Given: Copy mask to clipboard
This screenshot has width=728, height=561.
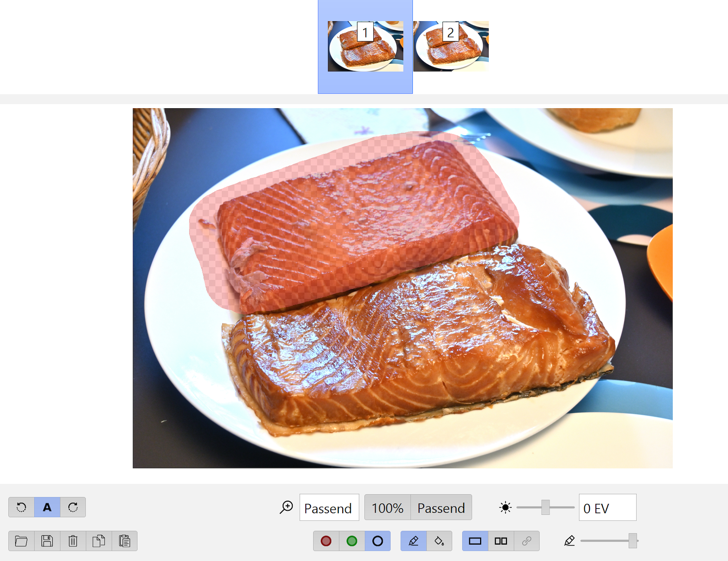Looking at the screenshot, I should click(99, 541).
